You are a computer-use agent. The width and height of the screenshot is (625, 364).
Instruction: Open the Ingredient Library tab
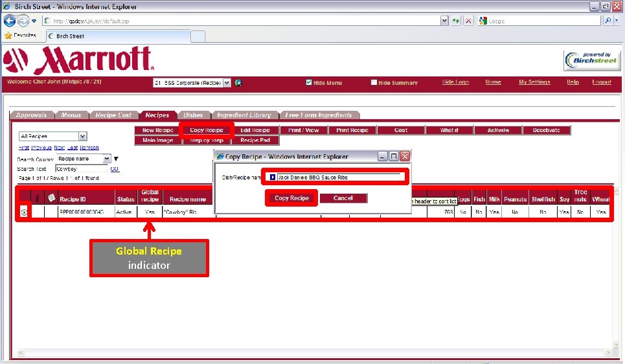click(244, 115)
